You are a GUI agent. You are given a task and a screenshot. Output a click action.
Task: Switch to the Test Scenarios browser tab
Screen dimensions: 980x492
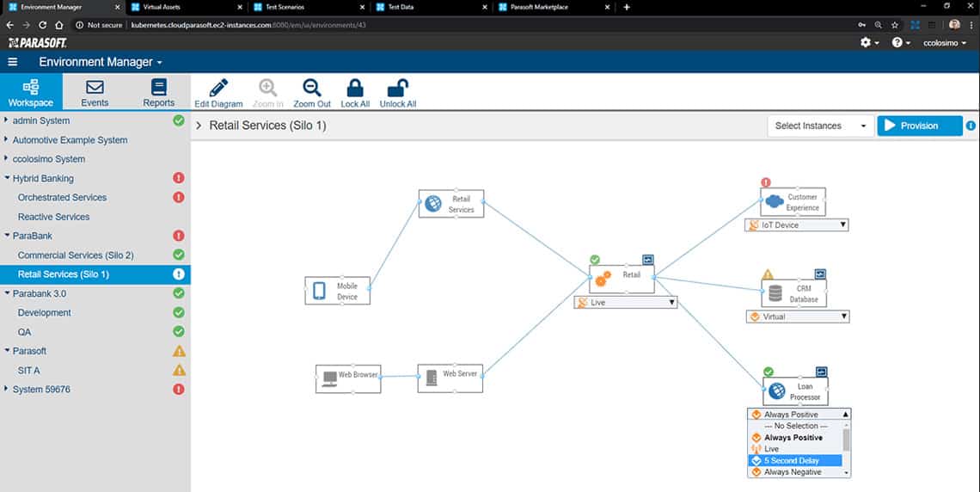[309, 7]
